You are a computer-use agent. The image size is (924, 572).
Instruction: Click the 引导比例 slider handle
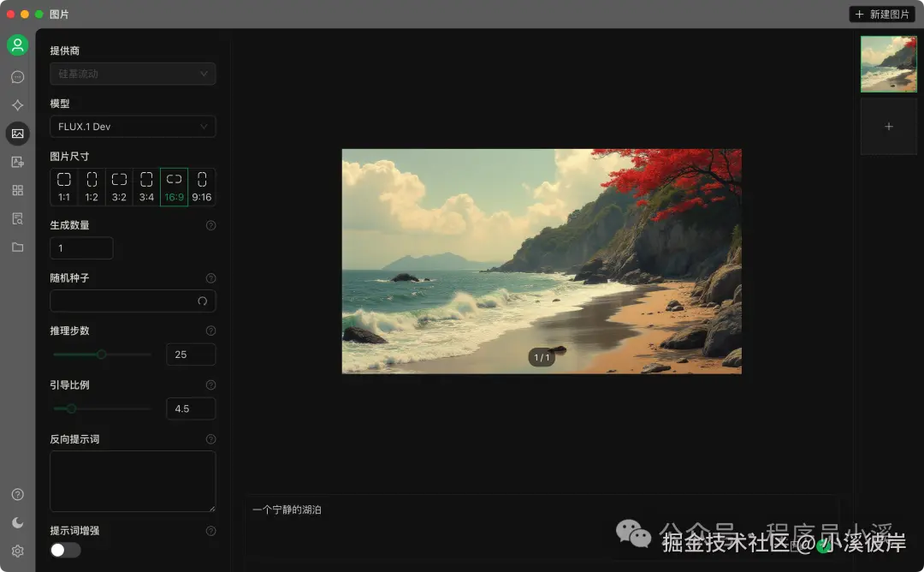pyautogui.click(x=70, y=408)
